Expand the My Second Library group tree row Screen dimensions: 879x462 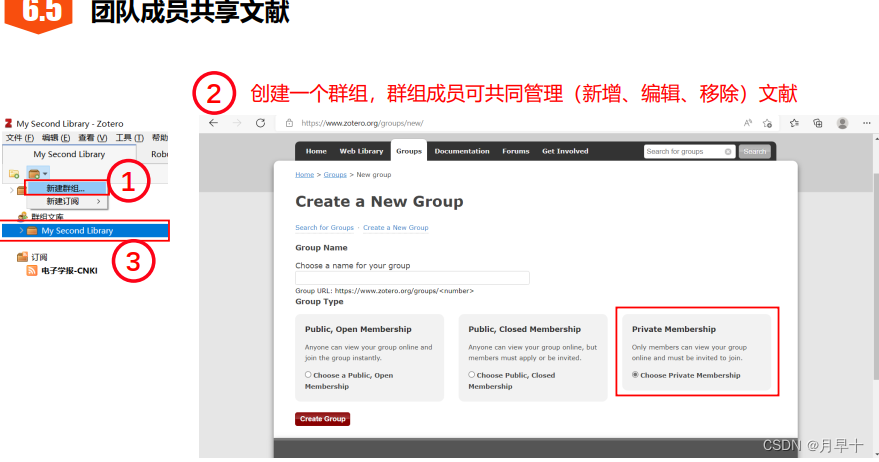(x=21, y=230)
